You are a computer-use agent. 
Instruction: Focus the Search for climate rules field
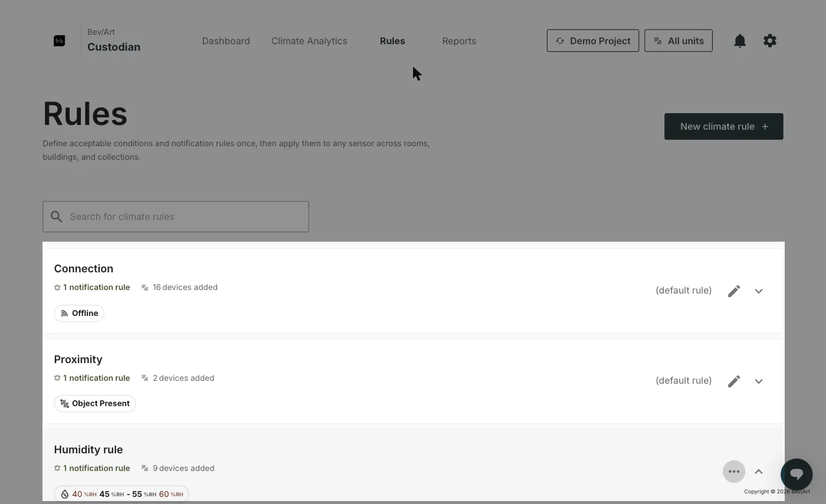[x=175, y=216]
